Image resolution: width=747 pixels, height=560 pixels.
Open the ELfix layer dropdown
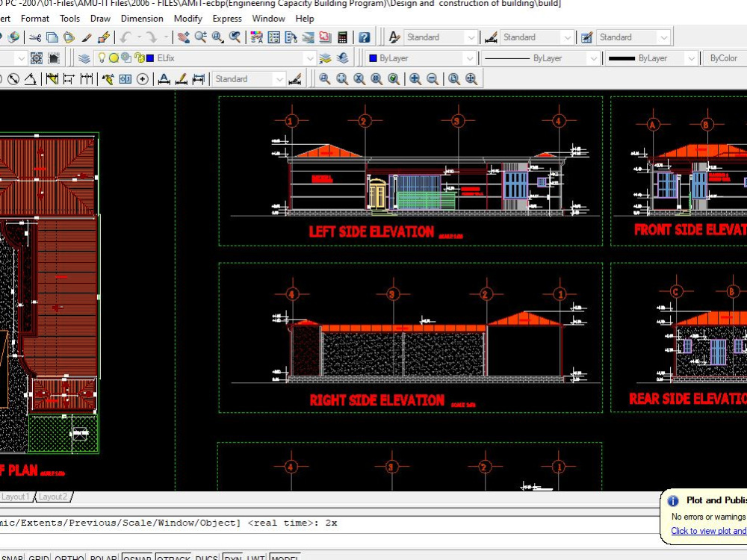click(310, 57)
